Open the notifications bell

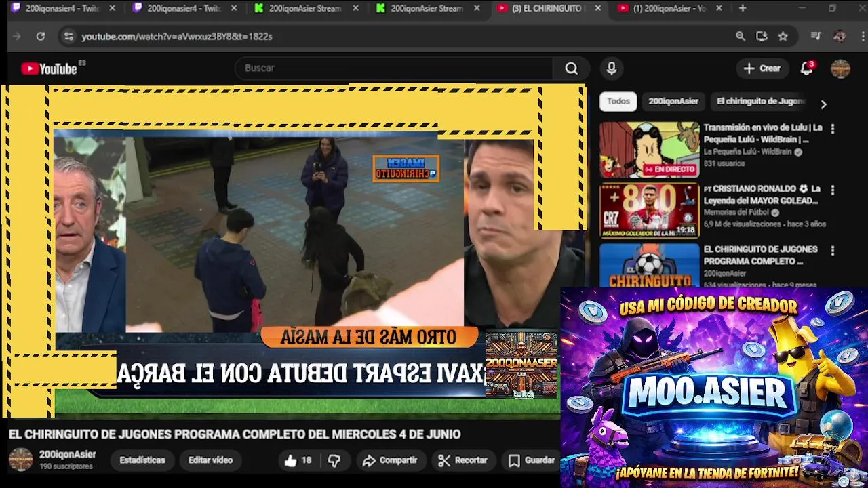pyautogui.click(x=806, y=68)
